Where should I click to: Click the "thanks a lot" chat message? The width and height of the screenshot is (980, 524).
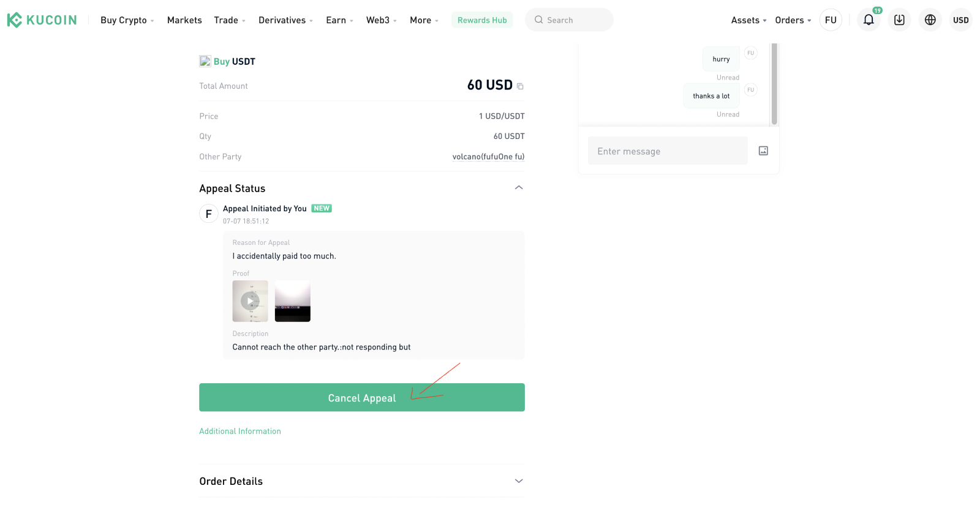pos(711,95)
